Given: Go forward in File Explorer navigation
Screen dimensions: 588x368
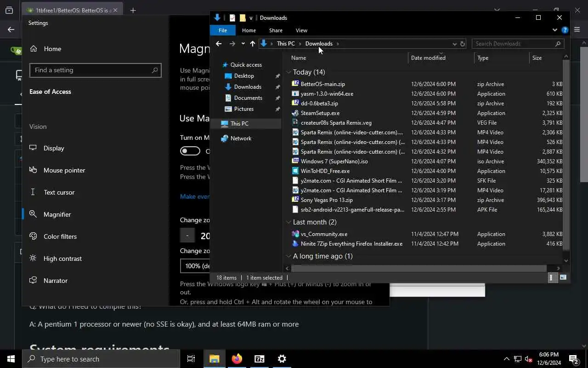Looking at the screenshot, I should (x=232, y=44).
